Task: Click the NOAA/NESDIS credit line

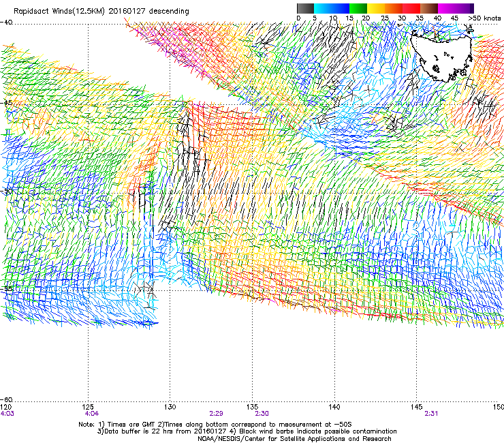Action: (x=294, y=439)
